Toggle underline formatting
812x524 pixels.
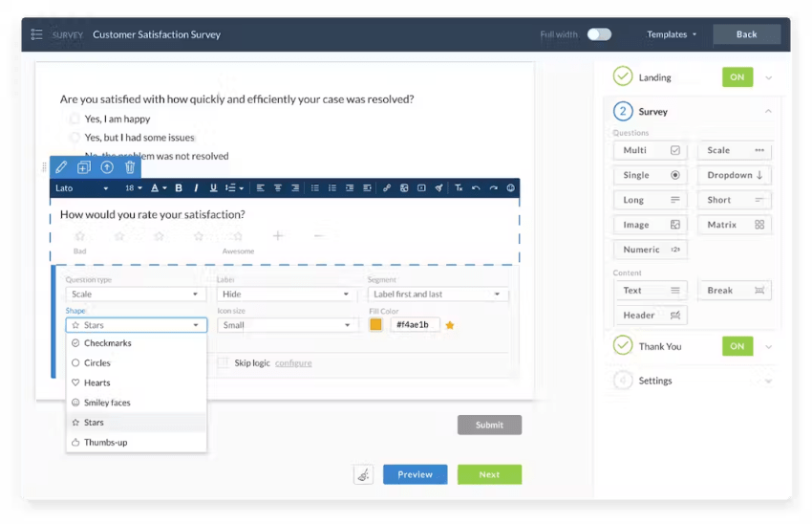(213, 188)
